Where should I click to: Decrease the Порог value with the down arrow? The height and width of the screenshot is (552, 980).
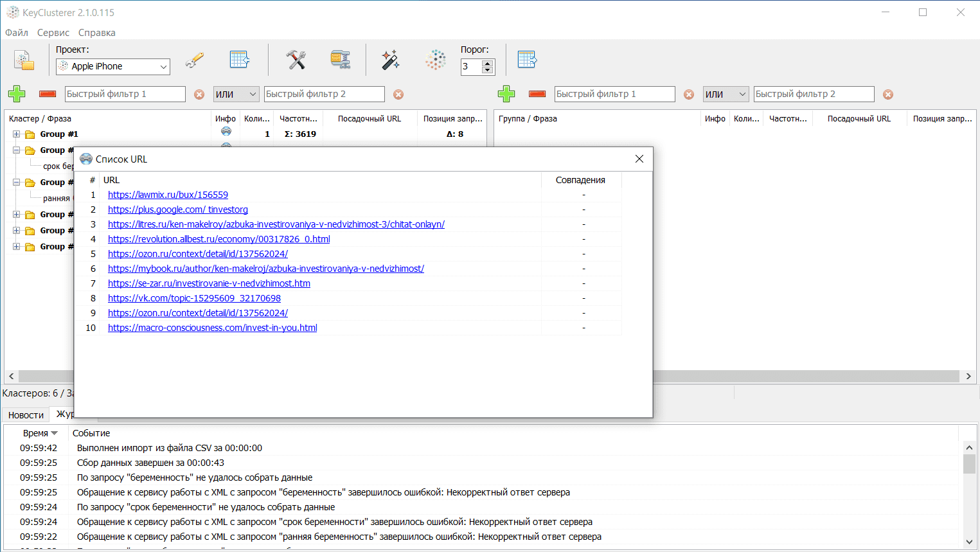click(x=488, y=70)
